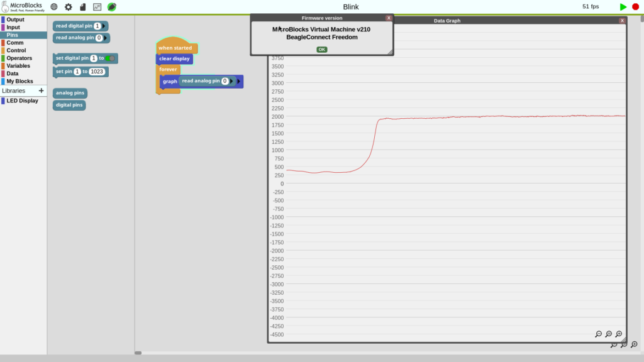
Task: Click the data graph toolbar icon
Action: tap(97, 7)
